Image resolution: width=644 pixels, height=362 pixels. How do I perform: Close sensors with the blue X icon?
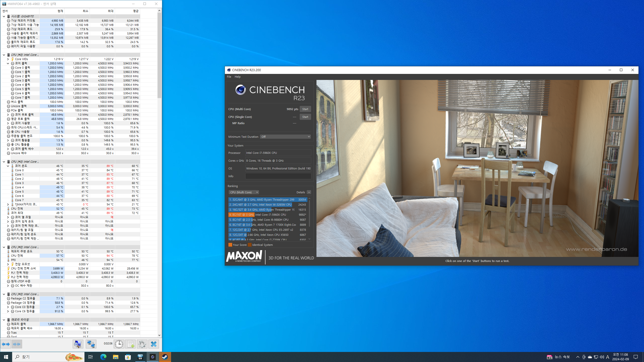tap(153, 344)
